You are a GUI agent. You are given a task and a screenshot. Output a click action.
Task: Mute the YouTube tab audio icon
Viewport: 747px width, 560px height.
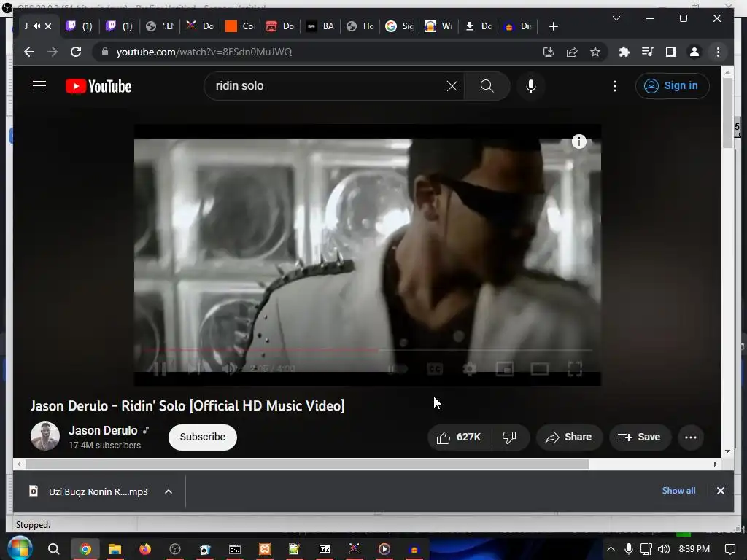tap(36, 26)
